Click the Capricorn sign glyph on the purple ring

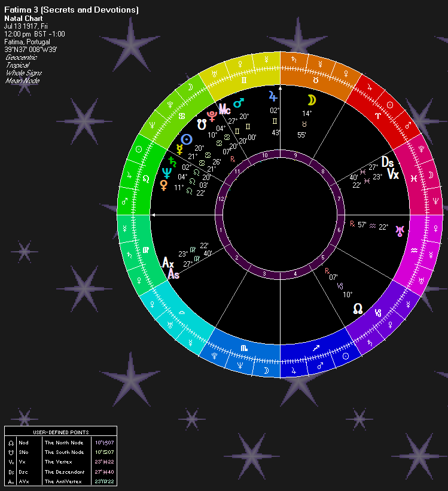pos(378,313)
